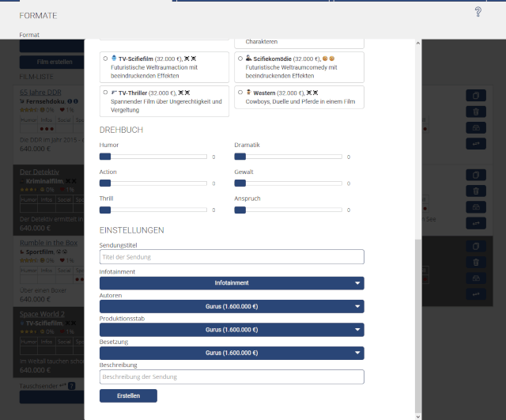Image resolution: width=506 pixels, height=420 pixels.
Task: Open the Space World 2 link
Action: tap(42, 314)
